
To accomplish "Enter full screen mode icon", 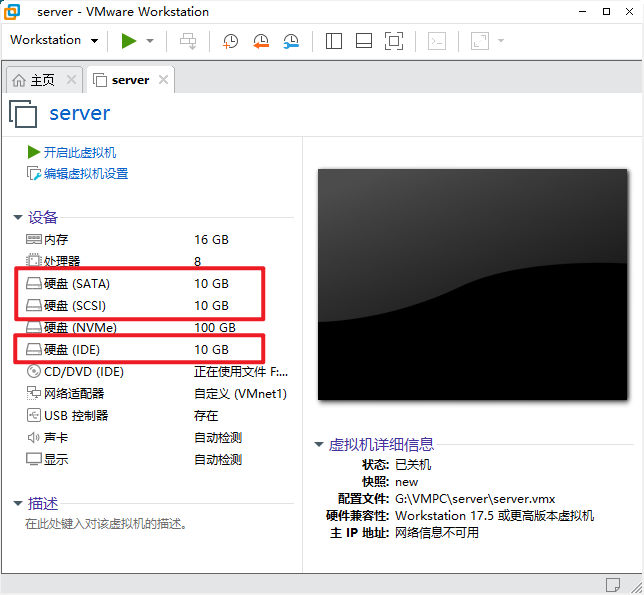I will 394,41.
